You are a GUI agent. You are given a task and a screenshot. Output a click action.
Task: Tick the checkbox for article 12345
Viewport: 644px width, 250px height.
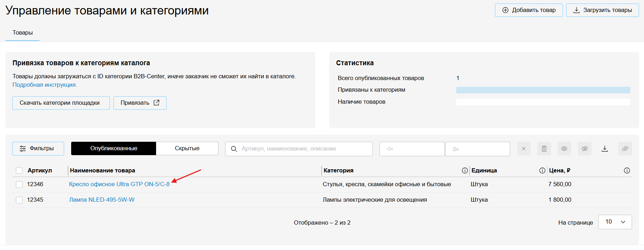(x=19, y=200)
